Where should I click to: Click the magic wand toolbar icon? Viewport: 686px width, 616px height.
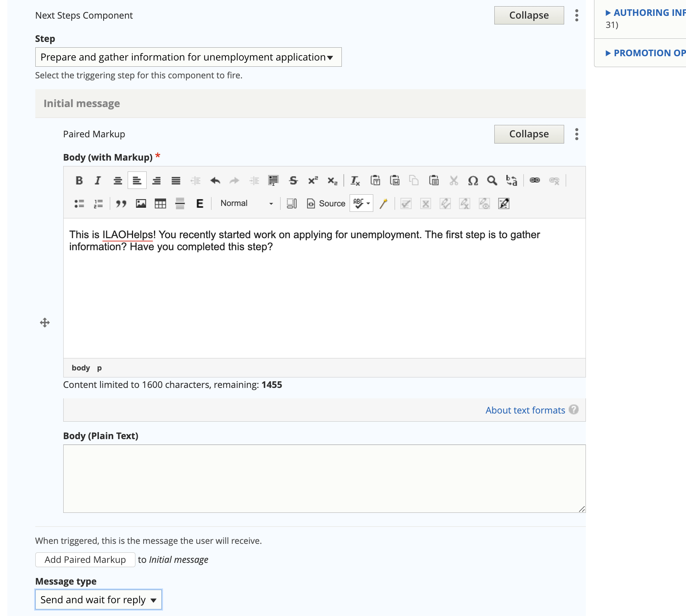click(383, 203)
